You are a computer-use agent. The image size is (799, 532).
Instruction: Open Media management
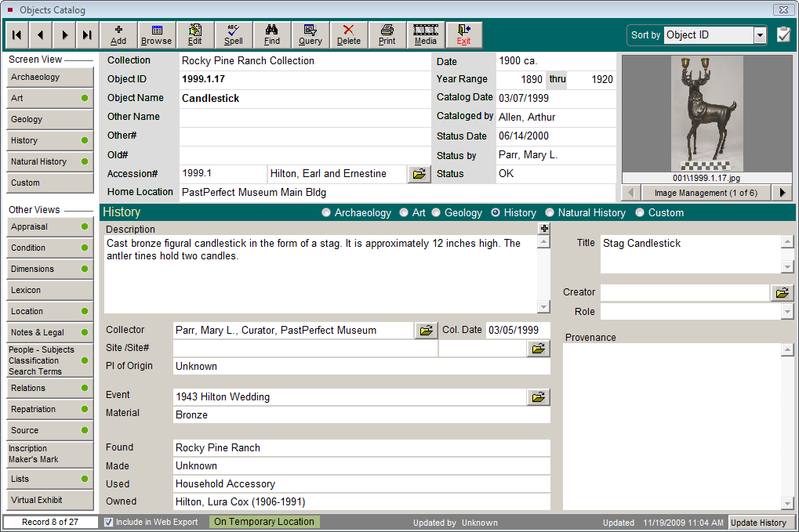pyautogui.click(x=425, y=34)
